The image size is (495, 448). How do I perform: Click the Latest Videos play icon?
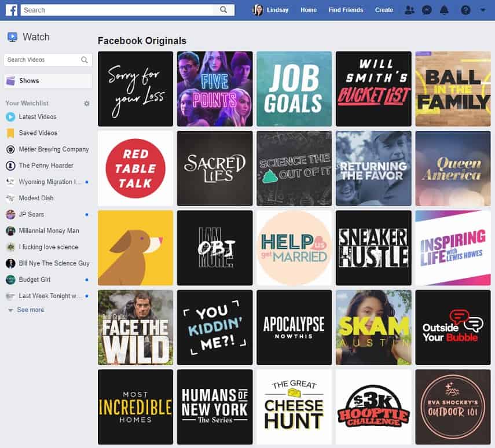tap(10, 117)
